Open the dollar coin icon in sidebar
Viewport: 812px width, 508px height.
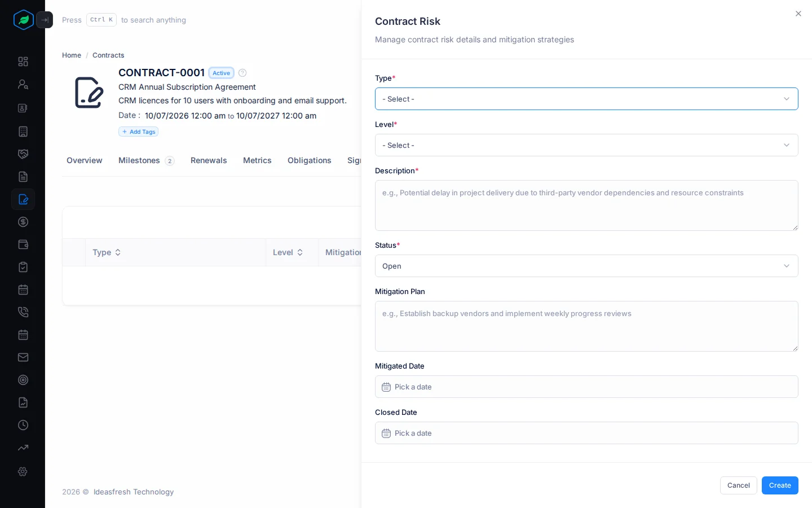[x=23, y=222]
